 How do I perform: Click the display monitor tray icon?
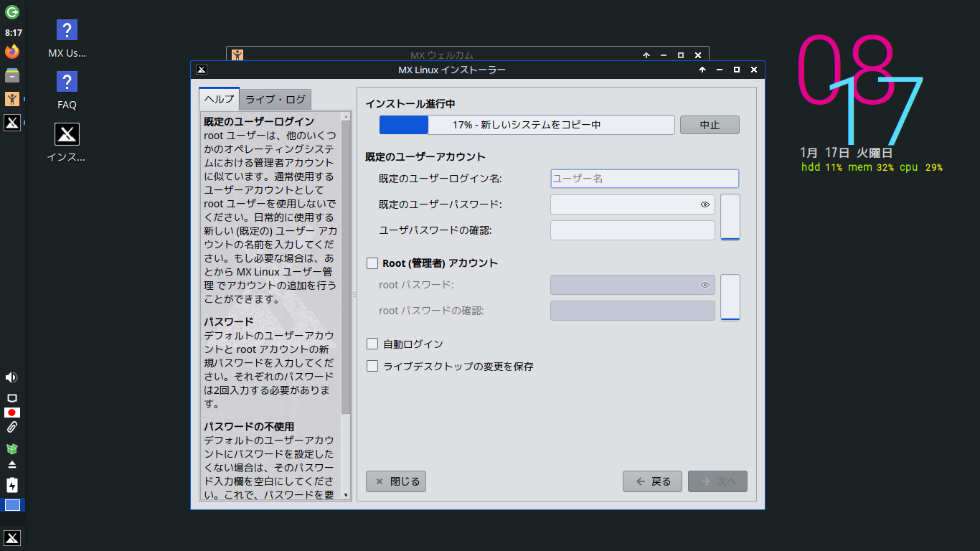[11, 397]
